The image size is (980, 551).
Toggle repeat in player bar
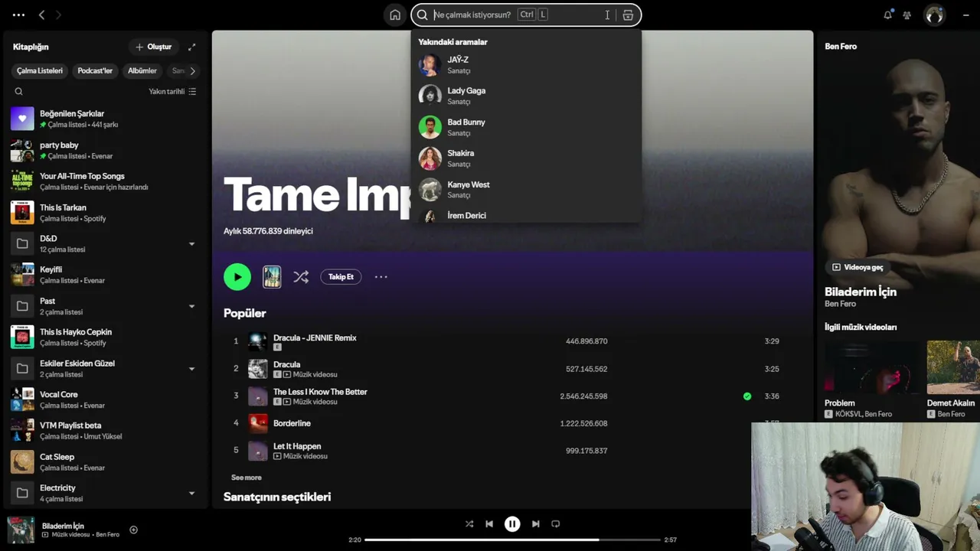pyautogui.click(x=556, y=524)
